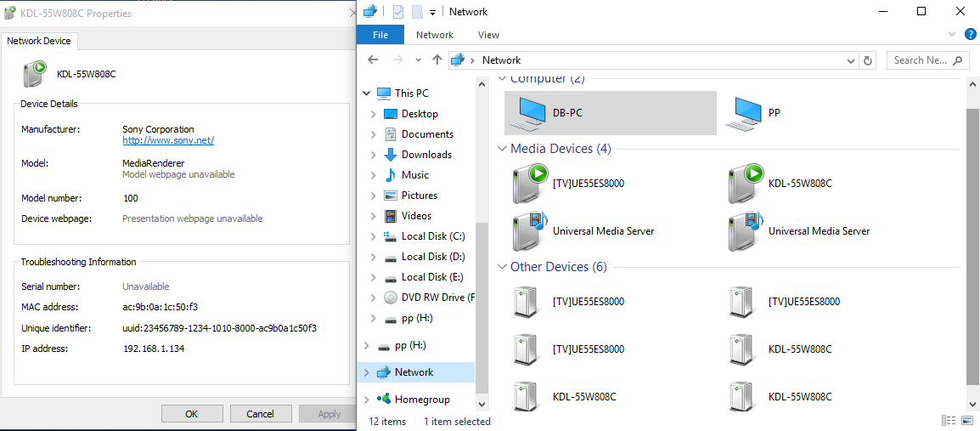Expand the Documents tree node

tap(373, 134)
